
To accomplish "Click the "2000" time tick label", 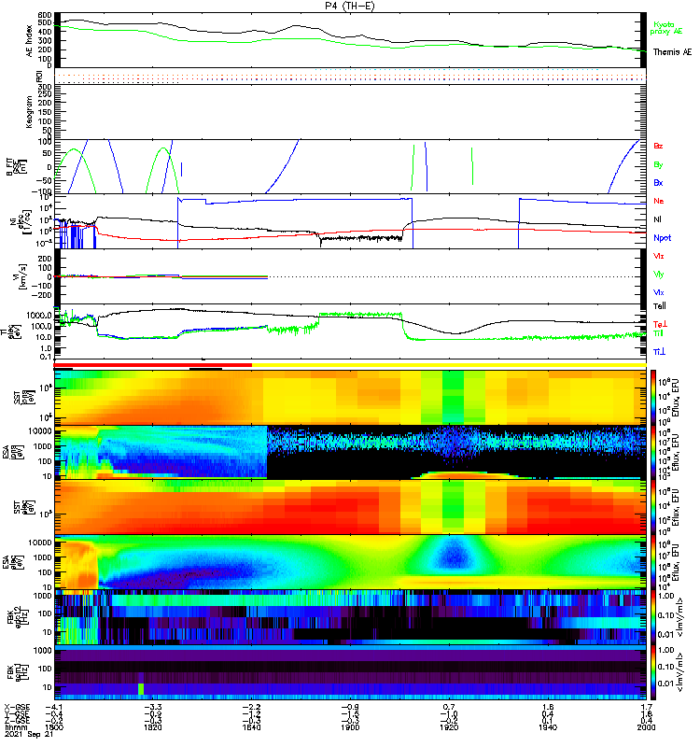I will (646, 727).
